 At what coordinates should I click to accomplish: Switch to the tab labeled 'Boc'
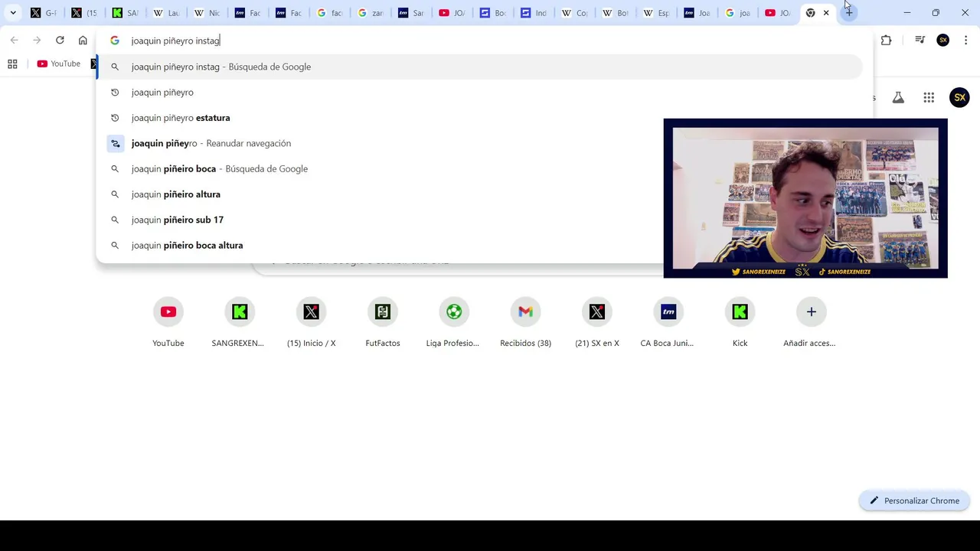493,13
